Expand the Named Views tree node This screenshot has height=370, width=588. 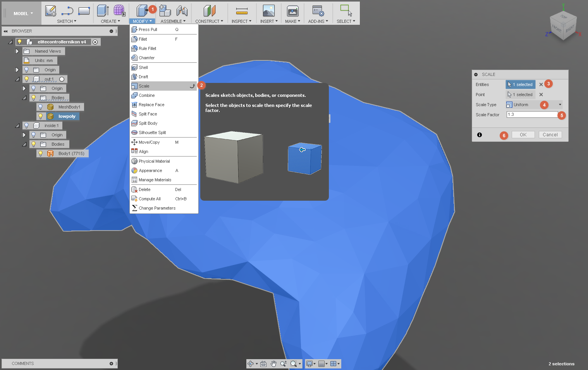pyautogui.click(x=17, y=51)
